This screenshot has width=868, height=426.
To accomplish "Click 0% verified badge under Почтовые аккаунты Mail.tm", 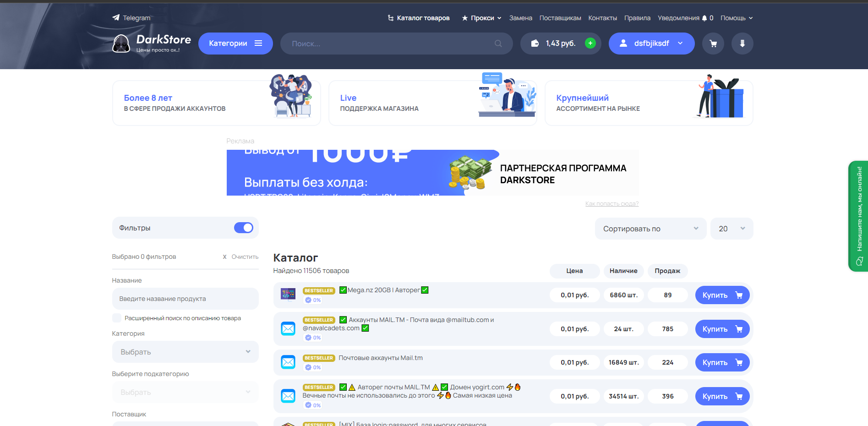I will [313, 367].
